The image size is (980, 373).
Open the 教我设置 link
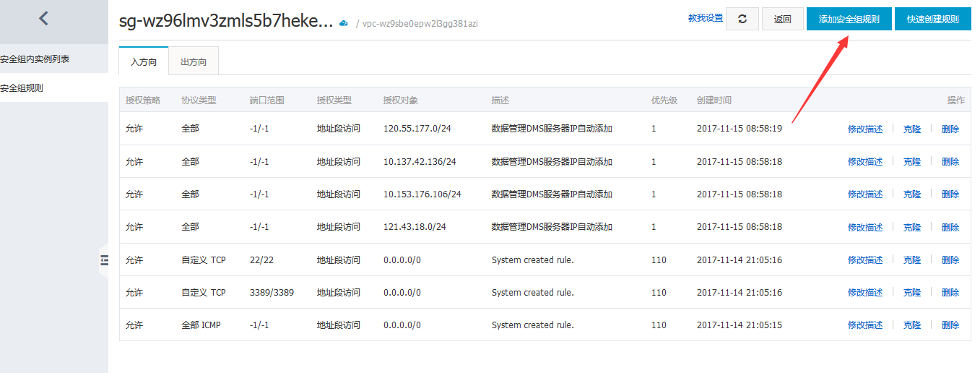click(x=706, y=18)
